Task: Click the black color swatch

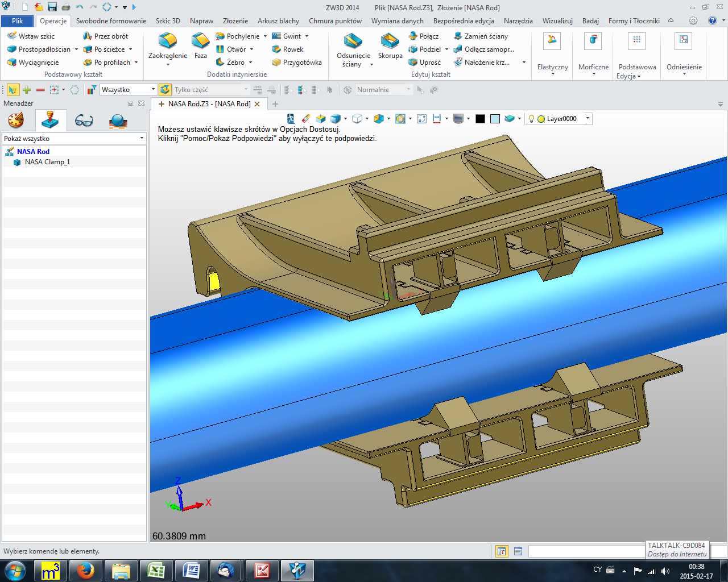Action: click(480, 119)
